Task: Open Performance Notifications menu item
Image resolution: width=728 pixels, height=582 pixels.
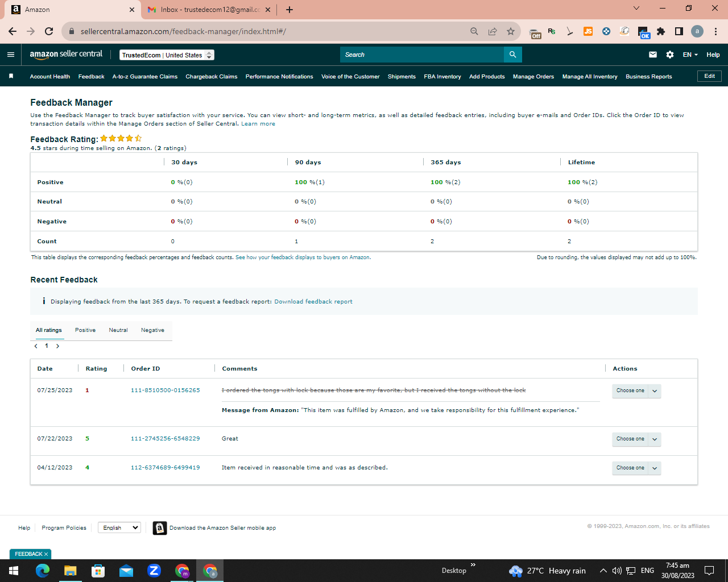Action: tap(279, 77)
